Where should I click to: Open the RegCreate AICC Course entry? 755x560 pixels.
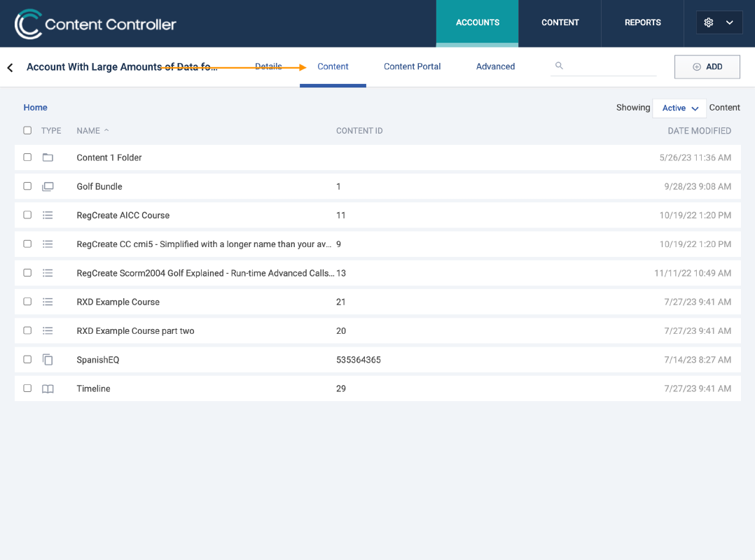[123, 216]
